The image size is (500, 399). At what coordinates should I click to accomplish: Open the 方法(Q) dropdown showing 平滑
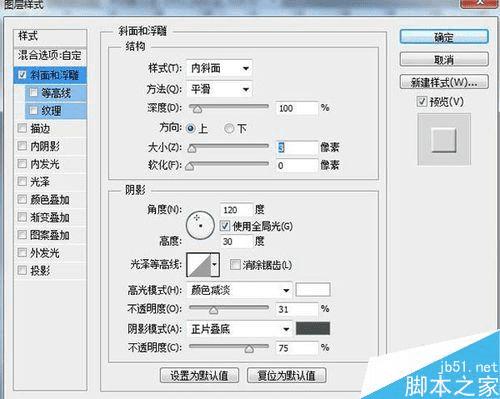pyautogui.click(x=219, y=89)
